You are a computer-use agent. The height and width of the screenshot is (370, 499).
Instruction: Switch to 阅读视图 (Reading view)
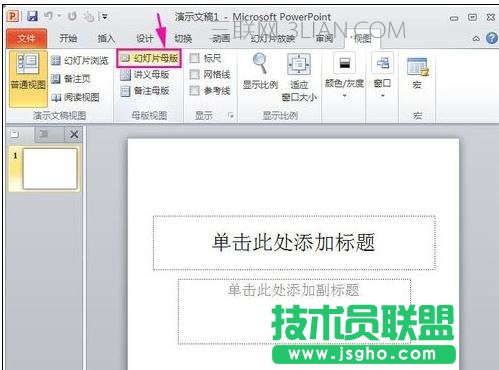(x=75, y=97)
